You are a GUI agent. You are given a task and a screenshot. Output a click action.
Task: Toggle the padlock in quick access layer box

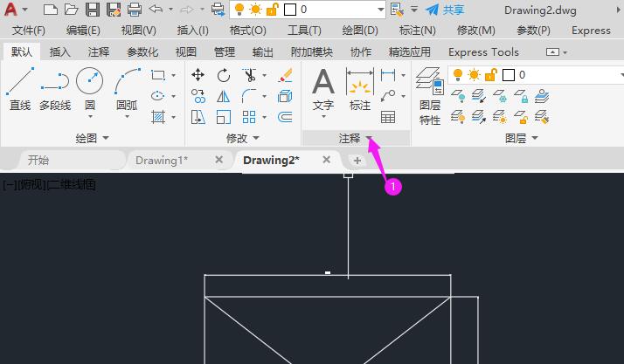273,9
